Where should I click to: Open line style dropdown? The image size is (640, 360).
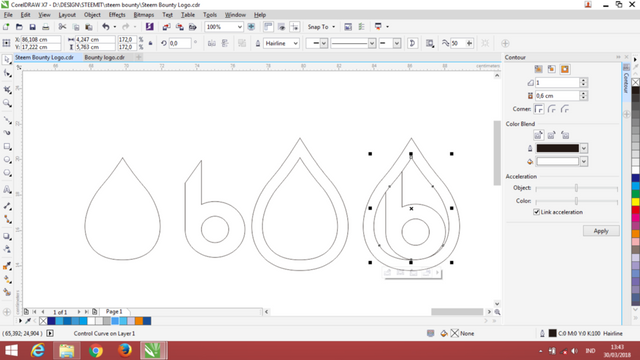pos(371,43)
